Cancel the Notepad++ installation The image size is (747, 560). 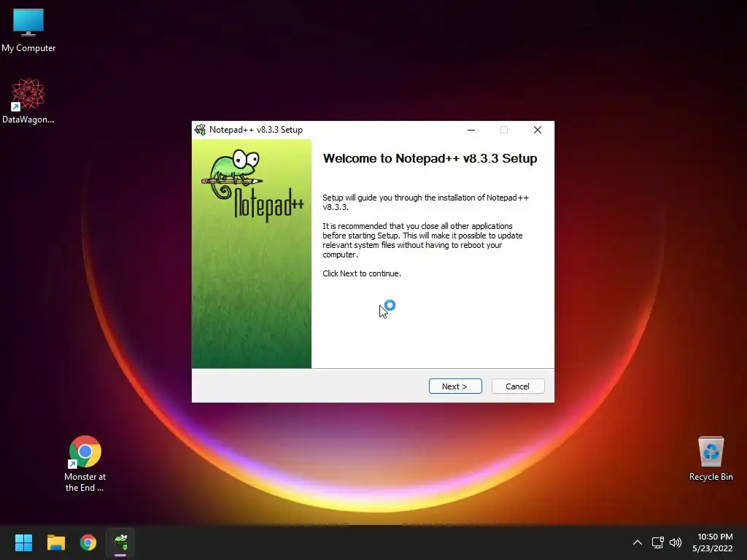(518, 386)
